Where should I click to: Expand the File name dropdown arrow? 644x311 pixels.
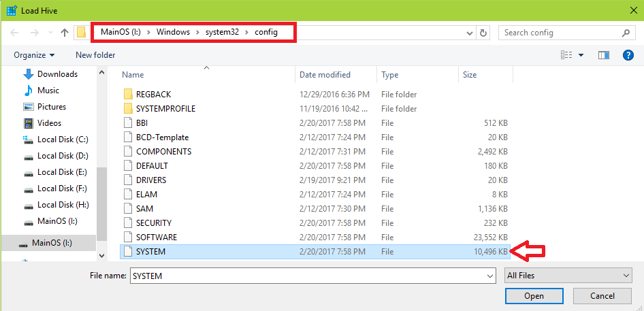[489, 276]
